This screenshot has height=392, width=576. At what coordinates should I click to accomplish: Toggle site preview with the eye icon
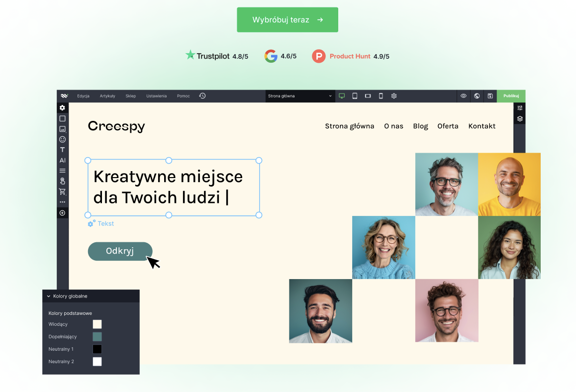pos(463,96)
